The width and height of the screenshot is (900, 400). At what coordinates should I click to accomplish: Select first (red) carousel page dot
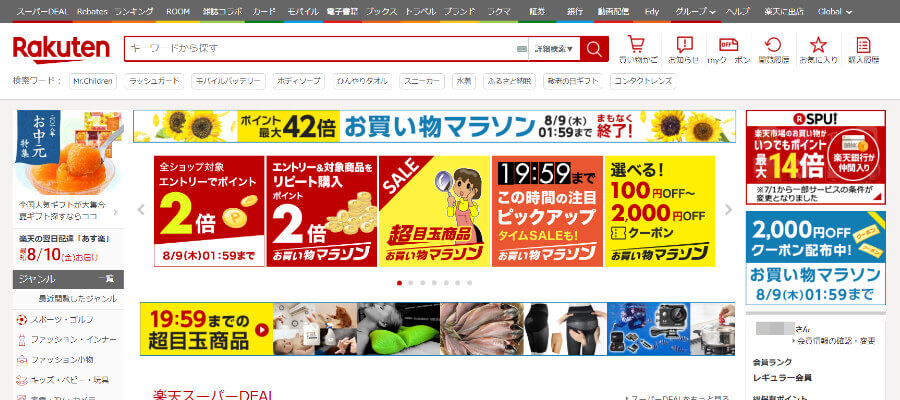click(399, 283)
